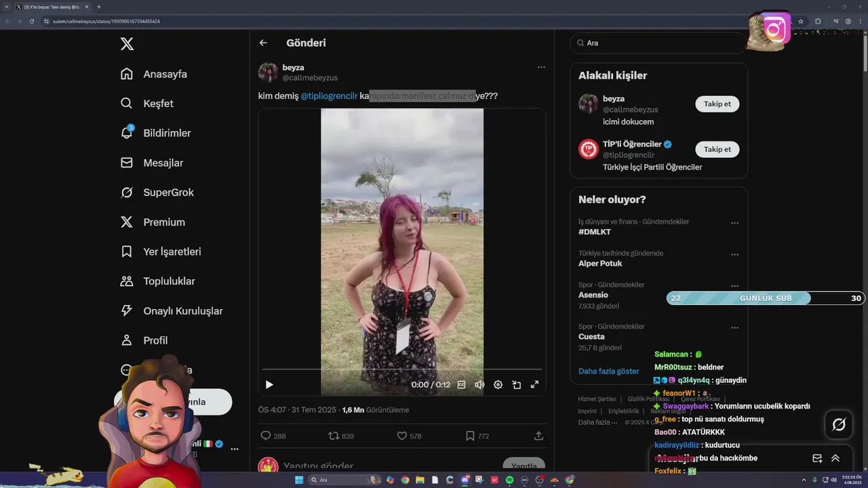The image size is (868, 488).
Task: Toggle picture-in-picture for the video
Action: click(x=516, y=384)
